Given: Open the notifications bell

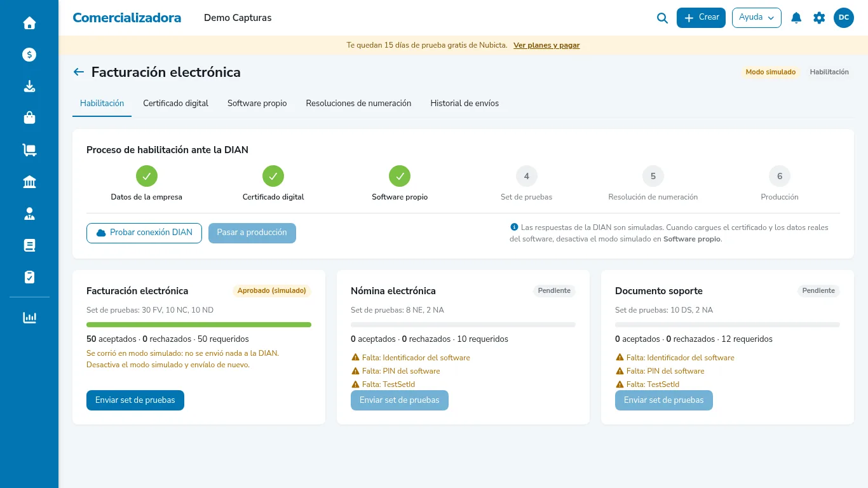Looking at the screenshot, I should click(796, 18).
